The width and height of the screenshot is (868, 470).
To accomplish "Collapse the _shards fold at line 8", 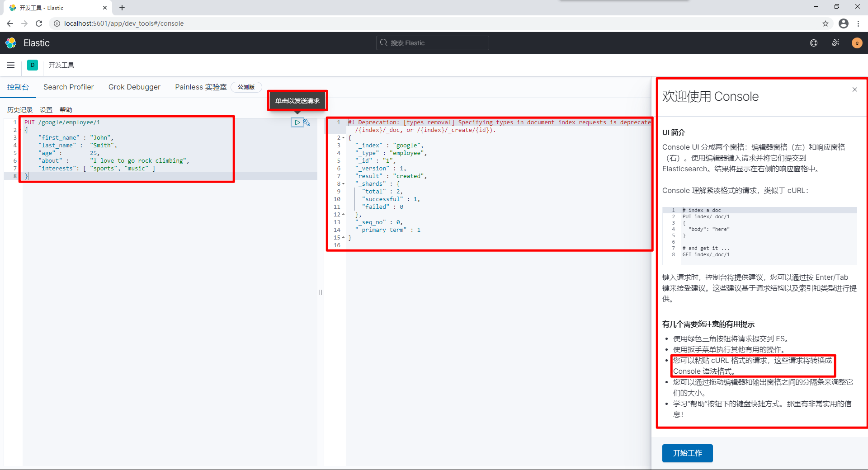I will pos(344,184).
